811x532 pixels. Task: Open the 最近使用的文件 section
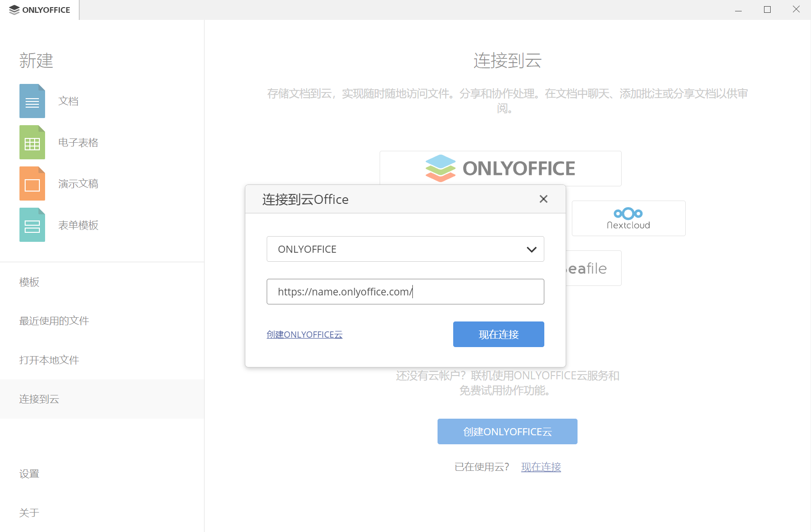[54, 321]
